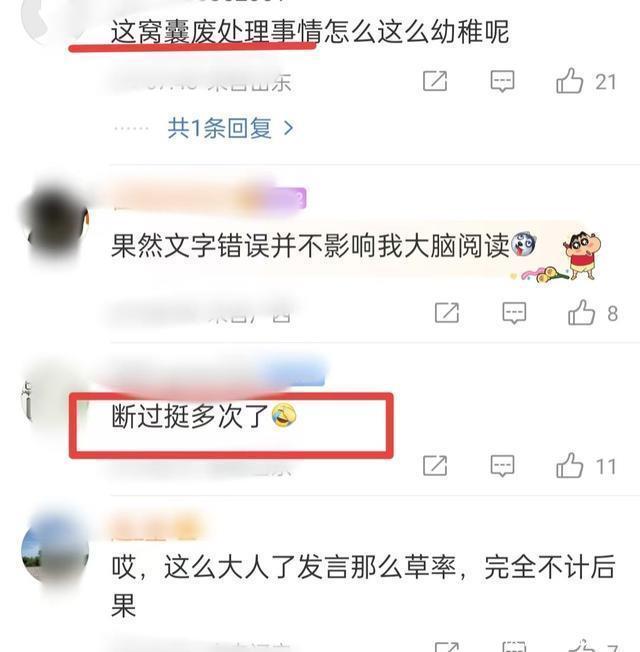Open comment text 这窝囊废处理事情怎么这么幼稚呢
The image size is (640, 652).
(x=310, y=32)
